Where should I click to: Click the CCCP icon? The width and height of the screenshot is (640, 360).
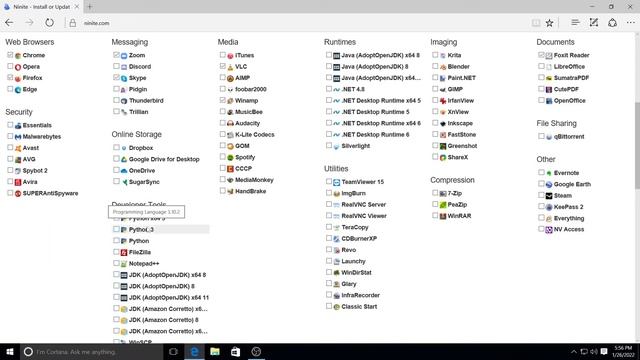point(230,169)
